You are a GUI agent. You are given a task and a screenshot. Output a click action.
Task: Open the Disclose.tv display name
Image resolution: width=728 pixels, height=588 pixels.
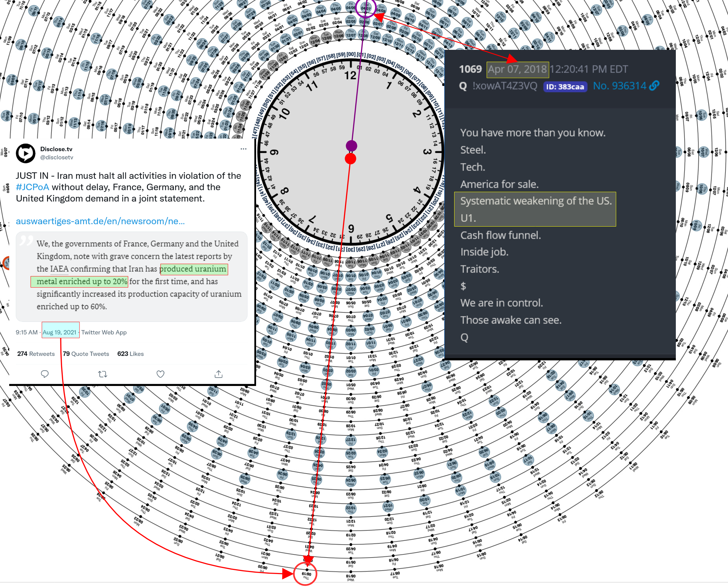tap(56, 149)
